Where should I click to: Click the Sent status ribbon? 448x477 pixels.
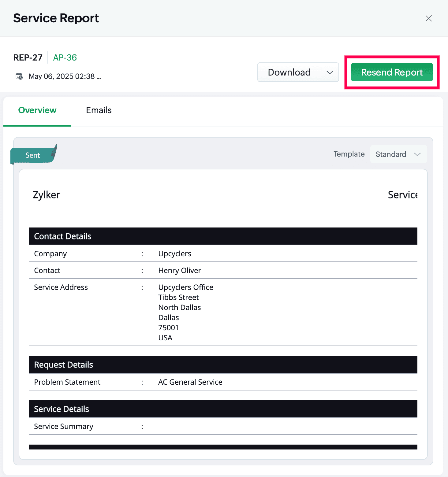pos(33,155)
